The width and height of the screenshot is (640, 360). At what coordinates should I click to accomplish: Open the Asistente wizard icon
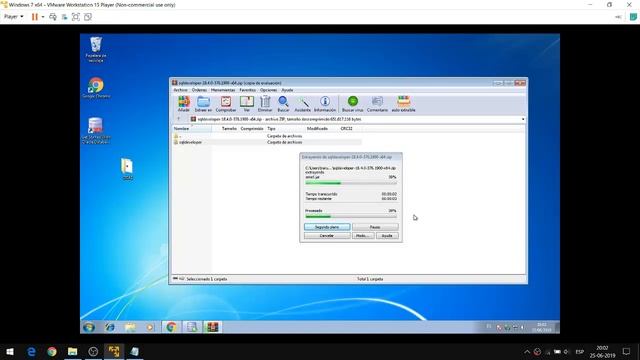(x=302, y=104)
